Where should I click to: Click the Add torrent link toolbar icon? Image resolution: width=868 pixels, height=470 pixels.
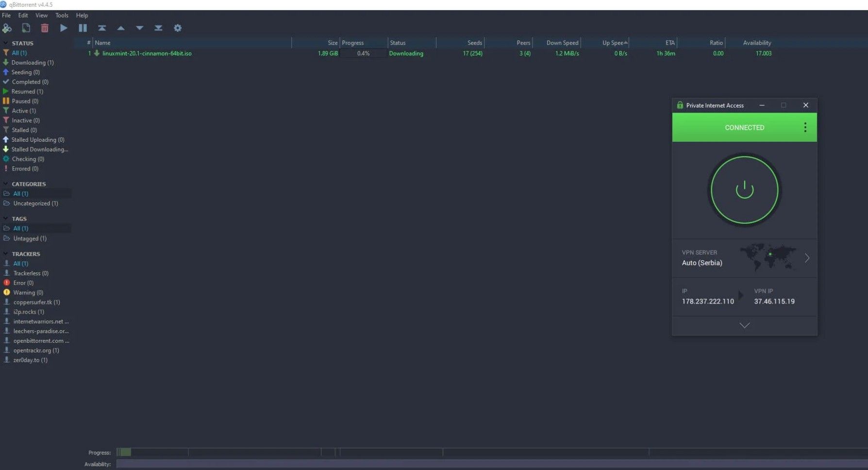tap(7, 28)
